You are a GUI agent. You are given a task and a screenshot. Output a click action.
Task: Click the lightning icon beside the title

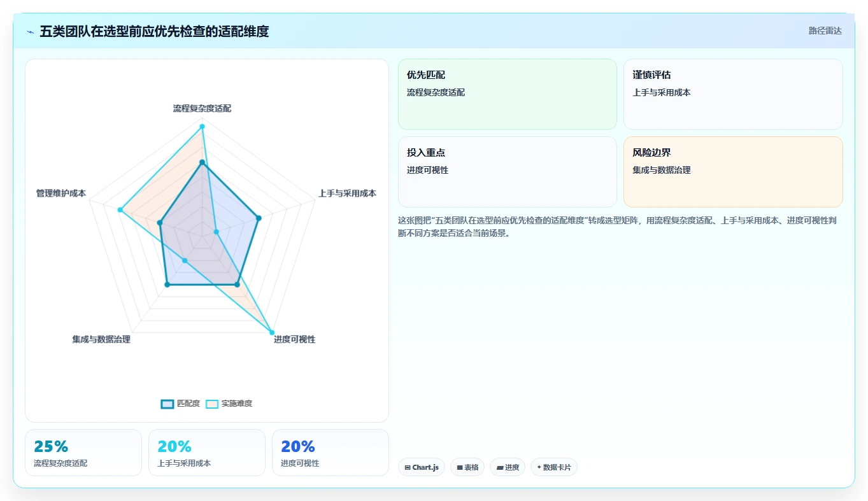coord(31,32)
